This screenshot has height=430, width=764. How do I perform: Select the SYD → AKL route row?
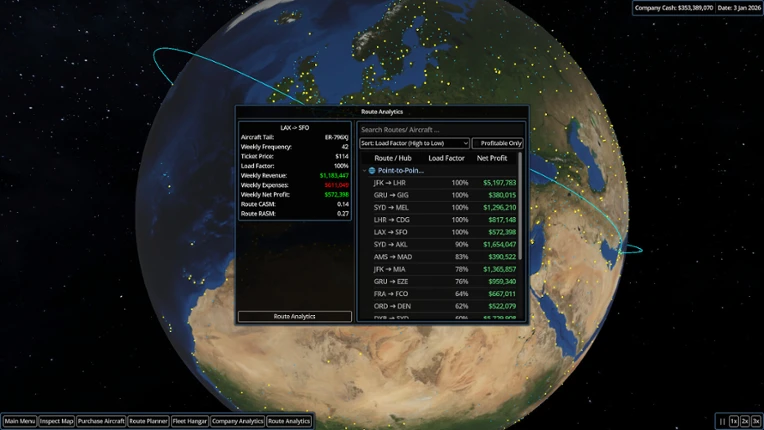point(444,244)
